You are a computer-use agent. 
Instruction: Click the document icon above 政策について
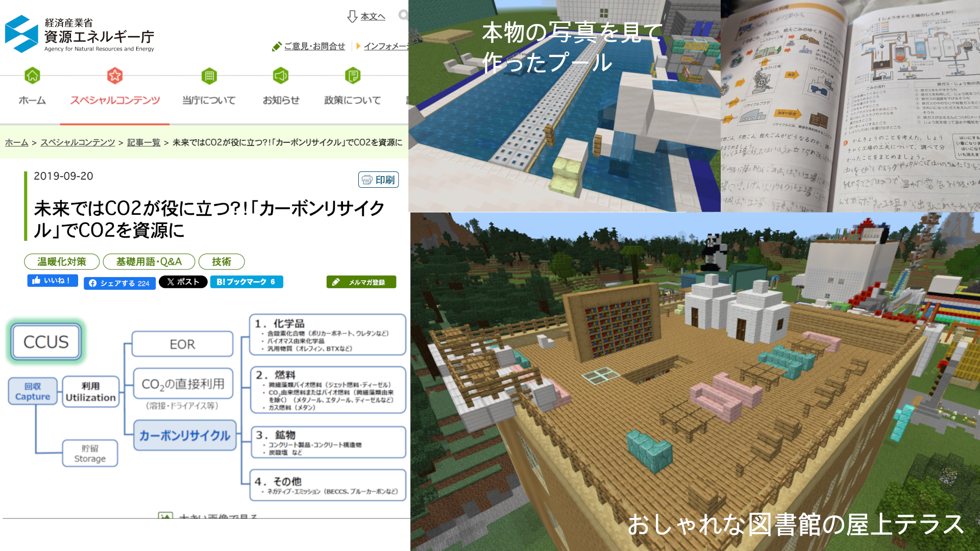coord(353,76)
